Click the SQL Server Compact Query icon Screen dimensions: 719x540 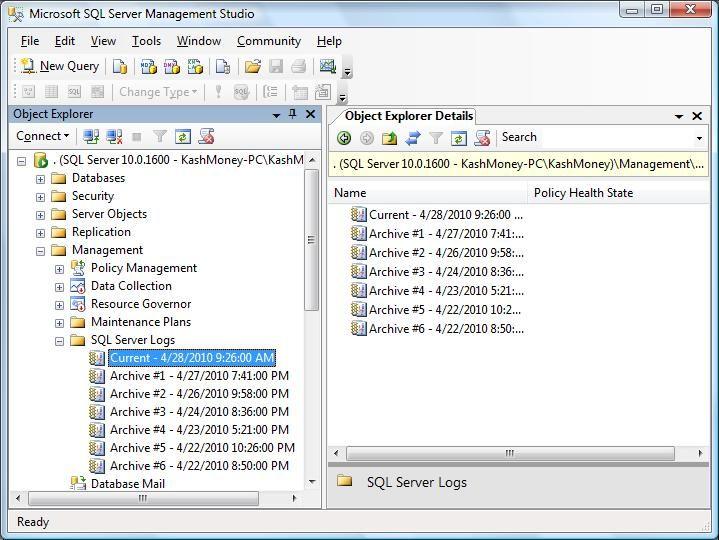pos(223,66)
